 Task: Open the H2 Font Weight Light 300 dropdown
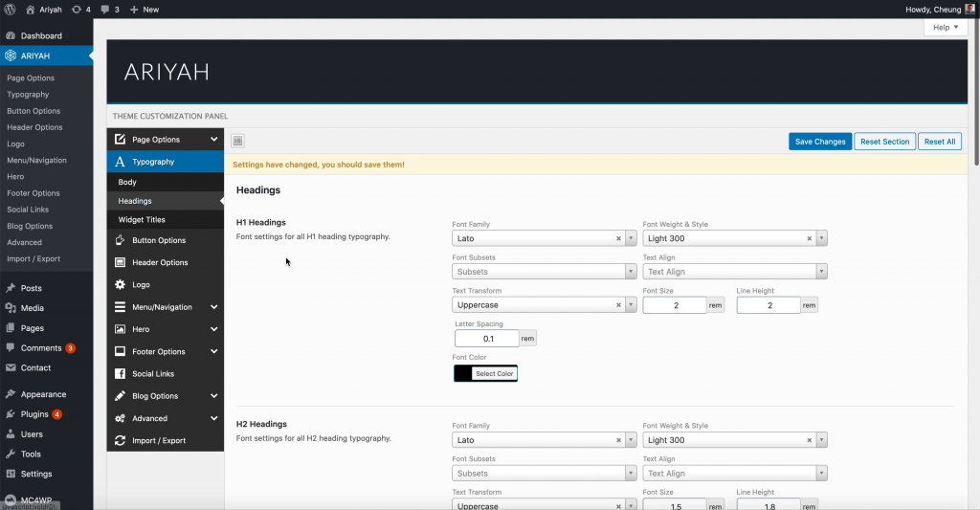click(734, 440)
